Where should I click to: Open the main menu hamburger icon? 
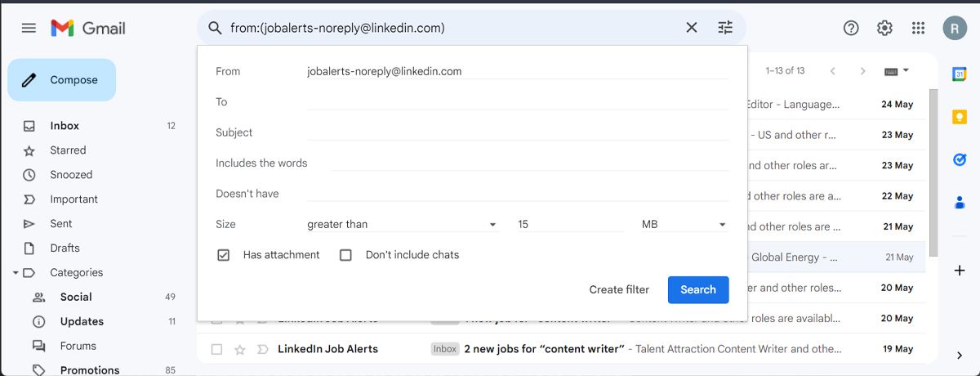click(29, 28)
